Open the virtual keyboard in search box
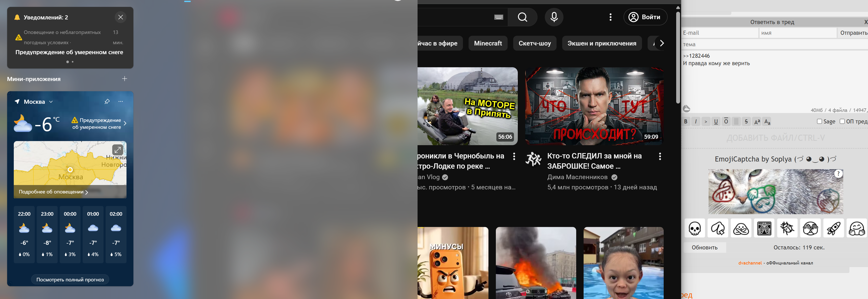The height and width of the screenshot is (299, 868). (498, 17)
